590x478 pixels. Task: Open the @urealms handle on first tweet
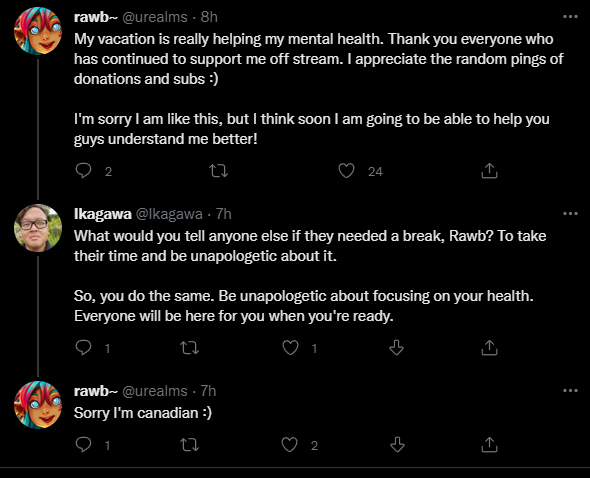coord(155,17)
